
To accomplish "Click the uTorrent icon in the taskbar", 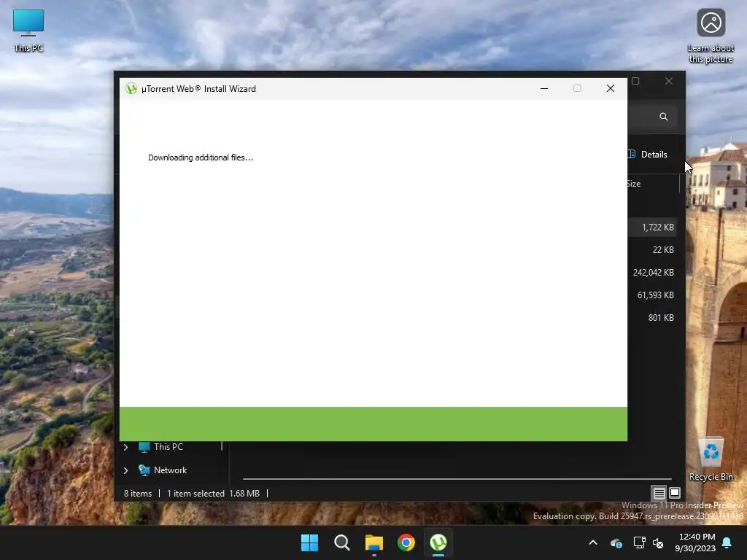I will pos(438,542).
